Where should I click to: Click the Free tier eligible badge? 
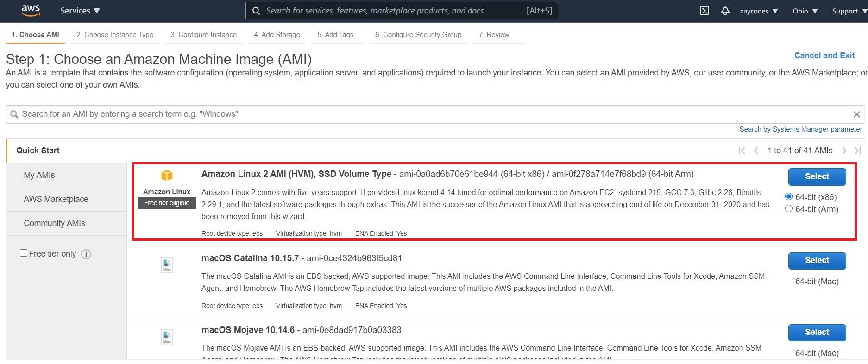pyautogui.click(x=167, y=203)
